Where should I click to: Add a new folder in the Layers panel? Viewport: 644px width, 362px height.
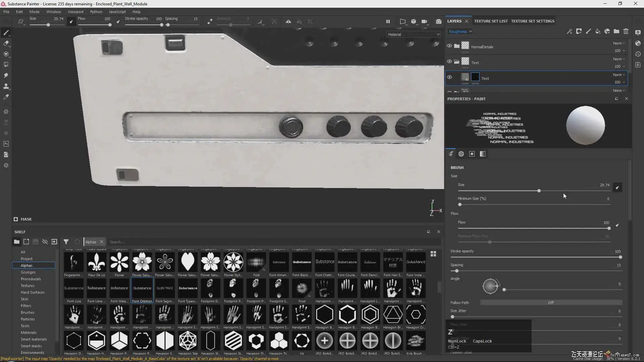616,31
